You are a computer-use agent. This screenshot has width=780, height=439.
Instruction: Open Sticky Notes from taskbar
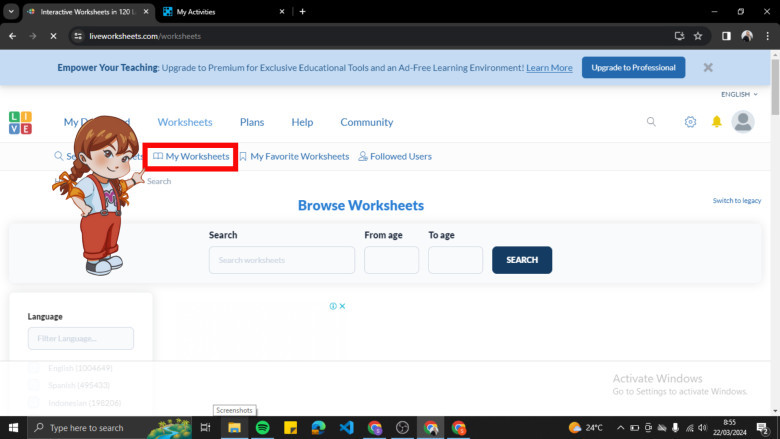291,428
